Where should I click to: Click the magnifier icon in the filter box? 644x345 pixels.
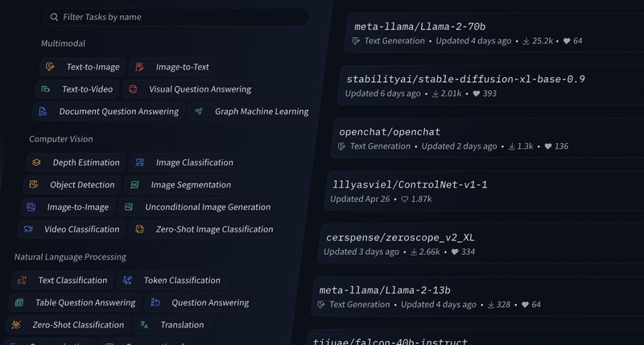[x=53, y=17]
